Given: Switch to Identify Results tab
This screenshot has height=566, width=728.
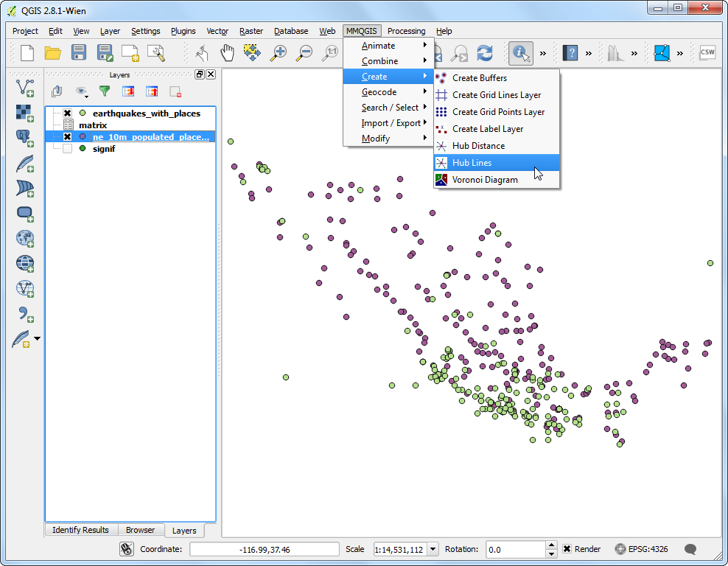Looking at the screenshot, I should 80,530.
